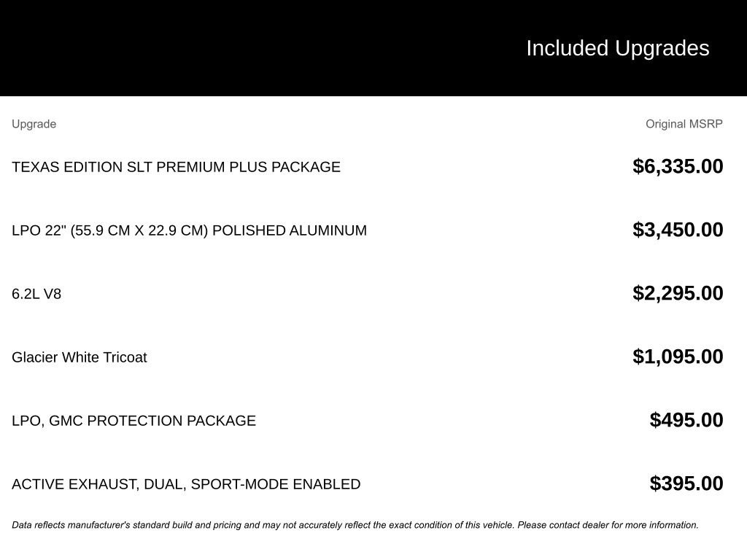Click the manufacturer's data disclaimer text
This screenshot has width=747, height=560.
[x=355, y=525]
